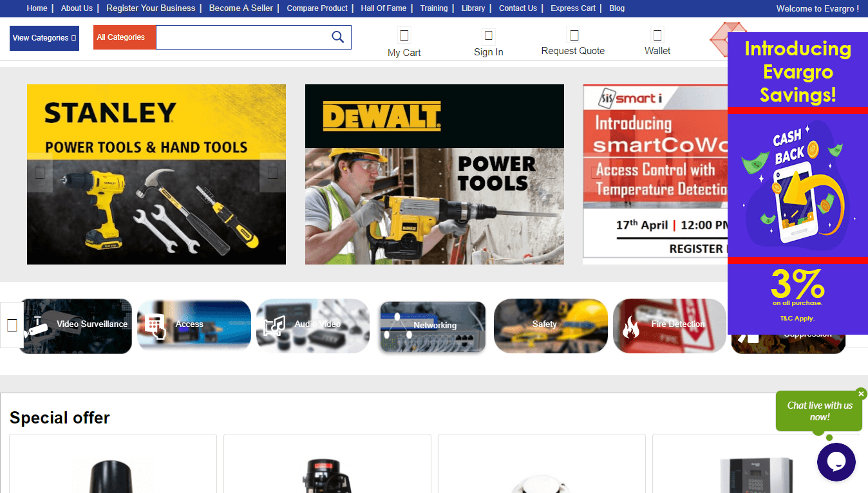Screen dimensions: 868x493
Task: Click previous arrow on Stanley banner
Action: click(40, 172)
